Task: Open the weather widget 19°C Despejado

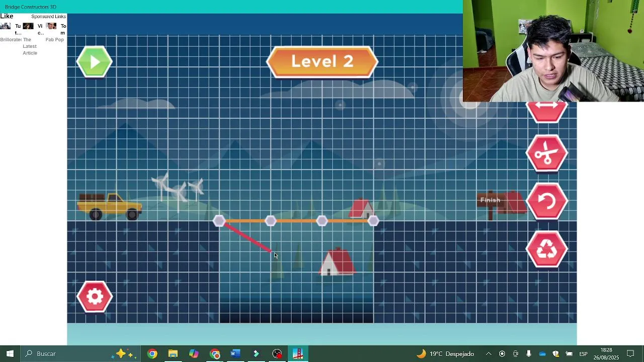Action: point(445,354)
